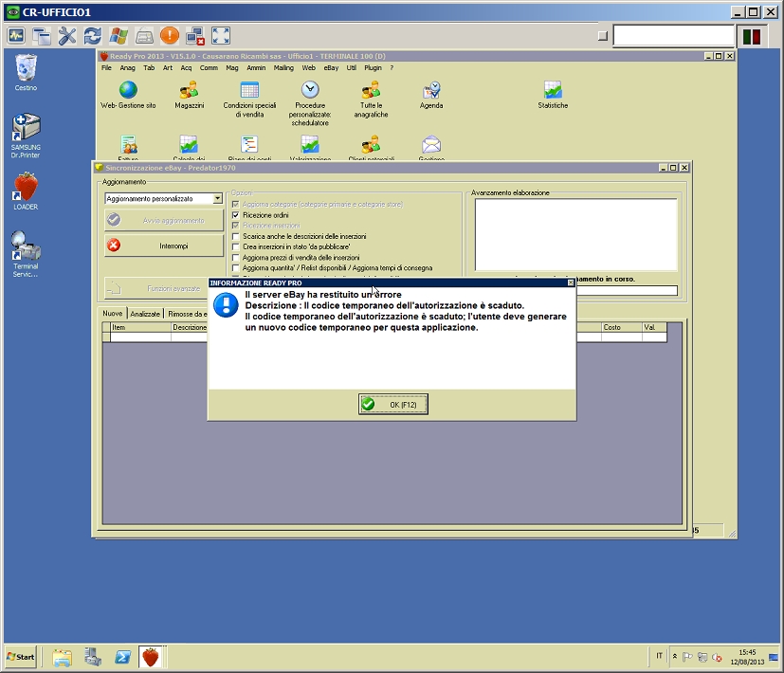Screen dimensions: 784x673
Task: Click the refresh arrows icon in remote toolbar
Action: [x=93, y=35]
